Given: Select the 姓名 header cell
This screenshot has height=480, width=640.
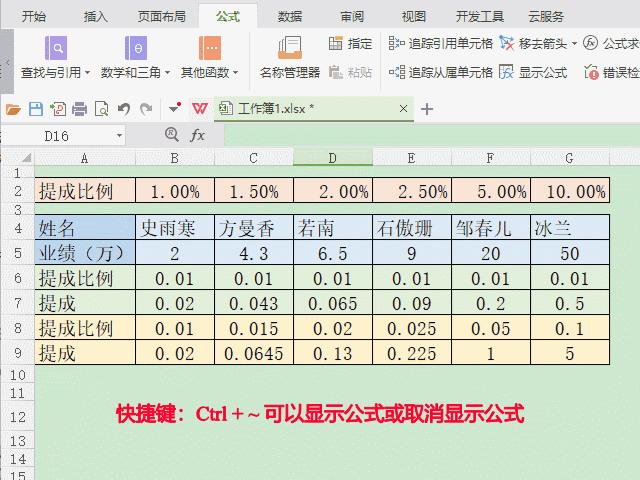Looking at the screenshot, I should pos(85,228).
